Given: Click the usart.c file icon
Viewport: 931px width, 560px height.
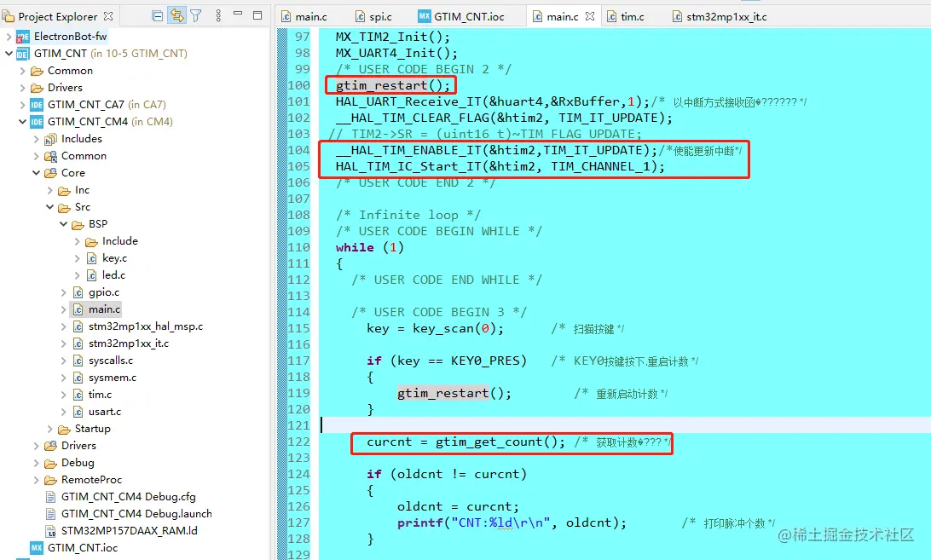Looking at the screenshot, I should point(78,412).
